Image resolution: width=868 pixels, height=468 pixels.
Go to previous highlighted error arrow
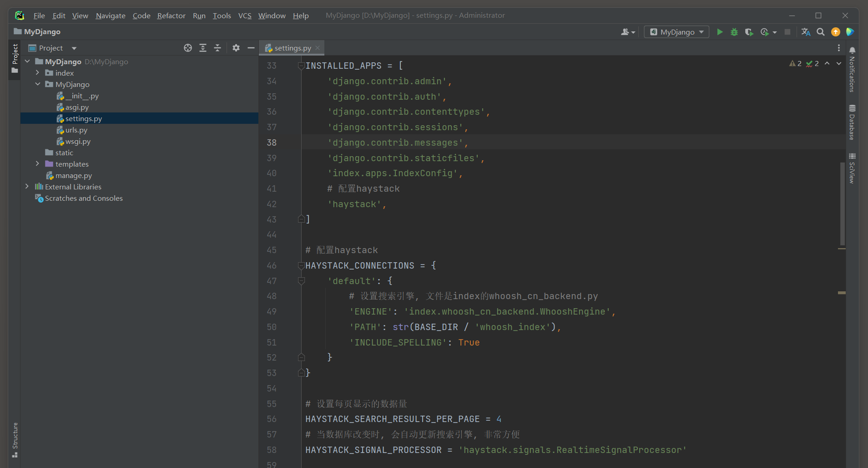tap(827, 63)
